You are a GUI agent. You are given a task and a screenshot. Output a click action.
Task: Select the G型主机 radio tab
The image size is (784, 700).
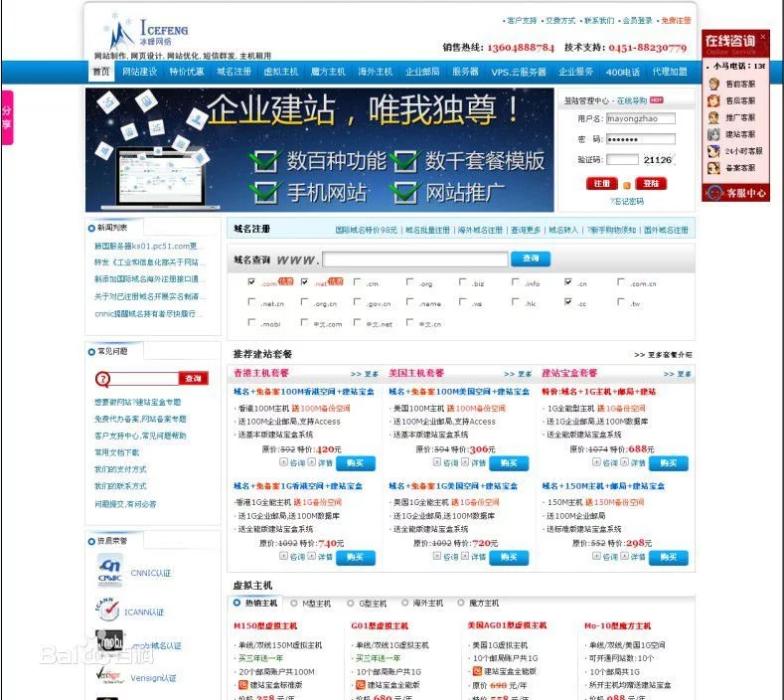(x=351, y=603)
